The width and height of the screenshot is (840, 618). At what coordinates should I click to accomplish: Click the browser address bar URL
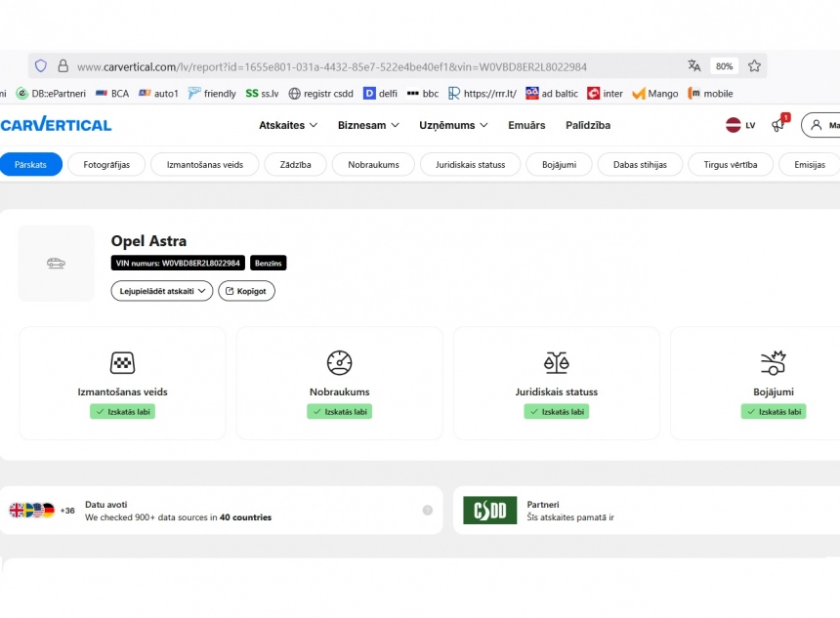[332, 66]
